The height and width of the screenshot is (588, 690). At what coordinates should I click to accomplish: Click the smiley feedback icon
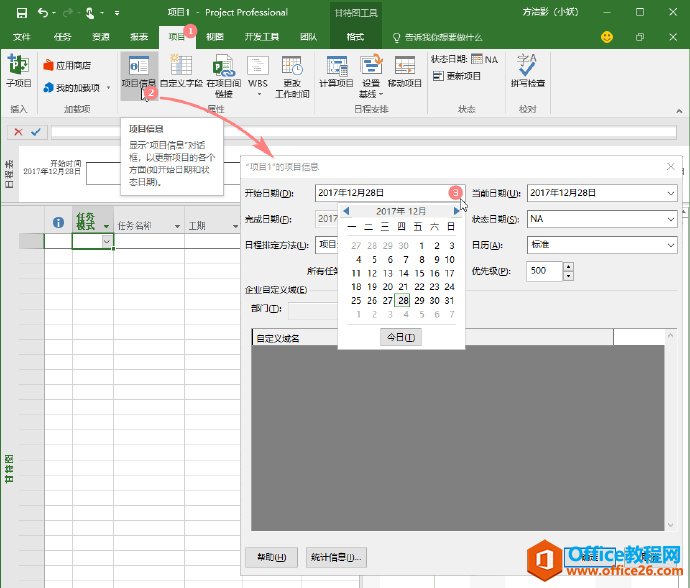click(x=607, y=36)
